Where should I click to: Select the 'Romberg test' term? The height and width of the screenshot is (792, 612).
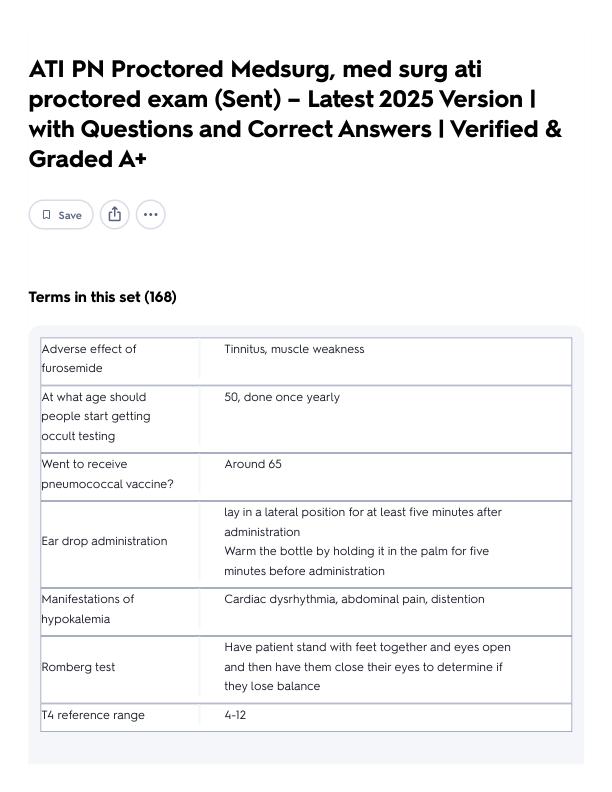78,667
